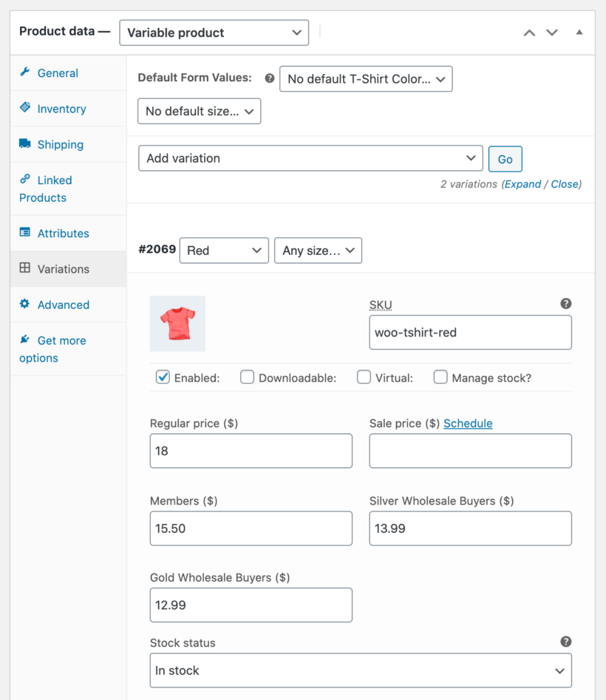Click the Schedule sale price link

pyautogui.click(x=467, y=423)
